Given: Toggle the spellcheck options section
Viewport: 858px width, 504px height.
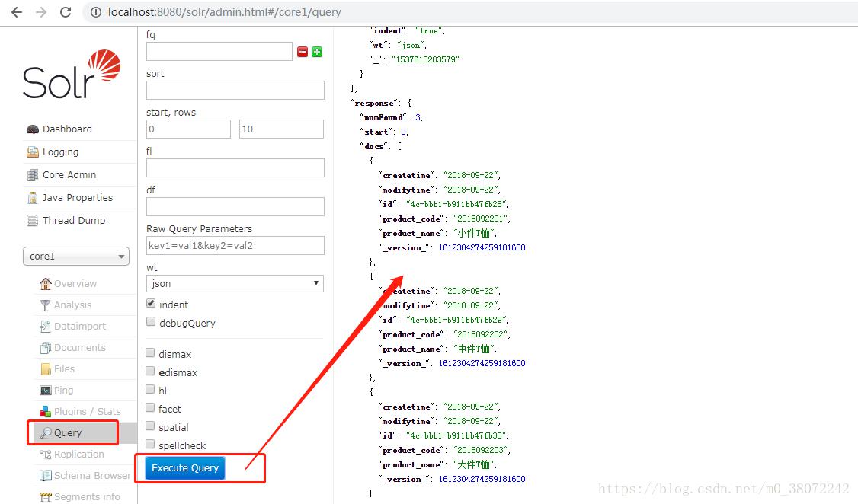Looking at the screenshot, I should pyautogui.click(x=151, y=445).
